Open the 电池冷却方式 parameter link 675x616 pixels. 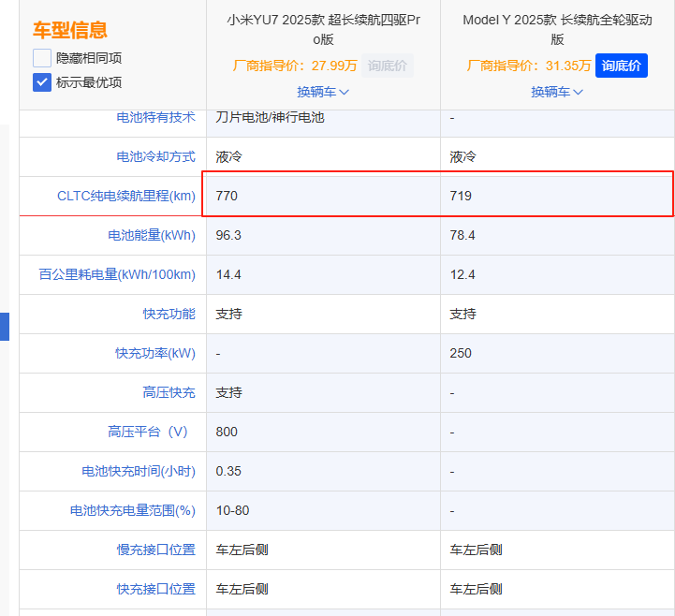155,156
